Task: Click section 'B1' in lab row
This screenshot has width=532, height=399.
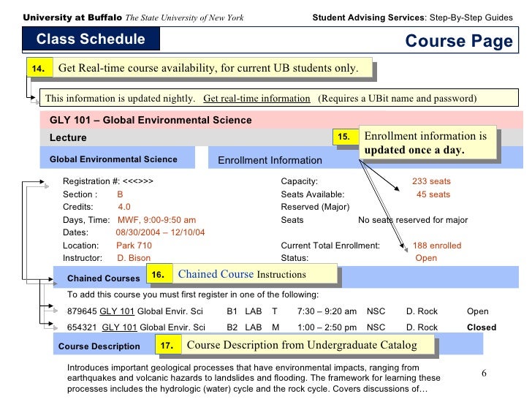Action: pyautogui.click(x=232, y=311)
